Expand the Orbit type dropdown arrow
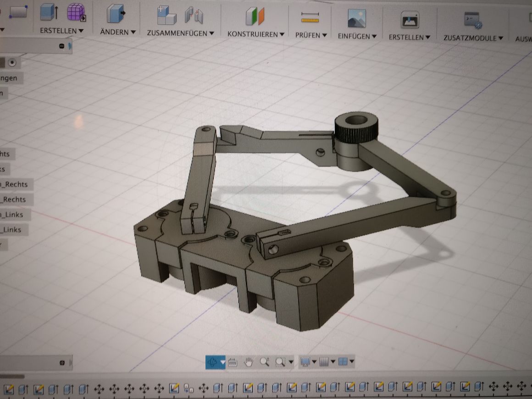The height and width of the screenshot is (399, 532). tap(222, 362)
